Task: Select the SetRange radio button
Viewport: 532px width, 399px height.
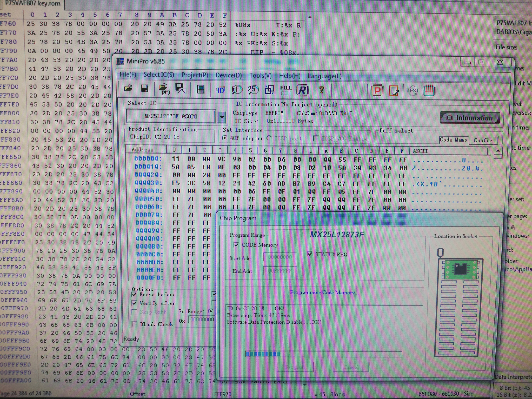Action: click(211, 311)
